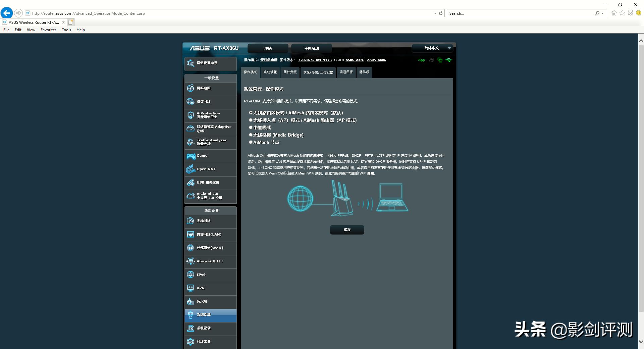Screen dimensions: 644x349
Task: Switch to Privacy (隐私权) tab
Action: click(x=364, y=72)
